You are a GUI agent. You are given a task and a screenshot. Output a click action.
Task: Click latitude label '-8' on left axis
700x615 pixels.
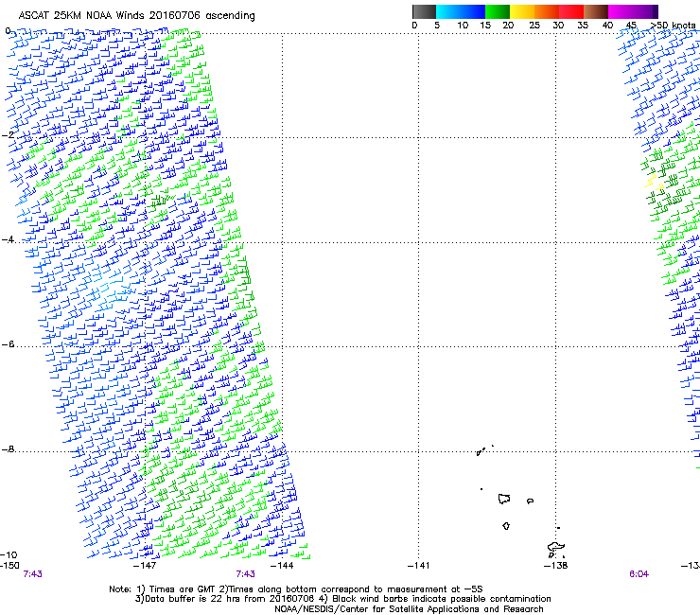(x=8, y=449)
